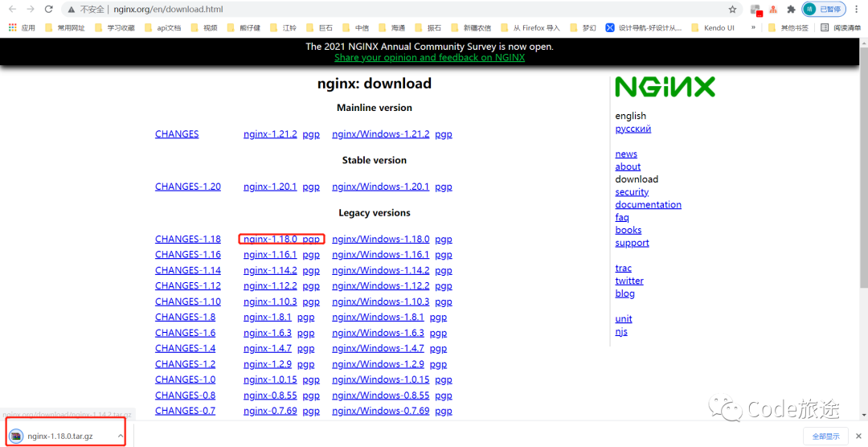Switch the site language to русский
The width and height of the screenshot is (868, 447).
coord(633,129)
